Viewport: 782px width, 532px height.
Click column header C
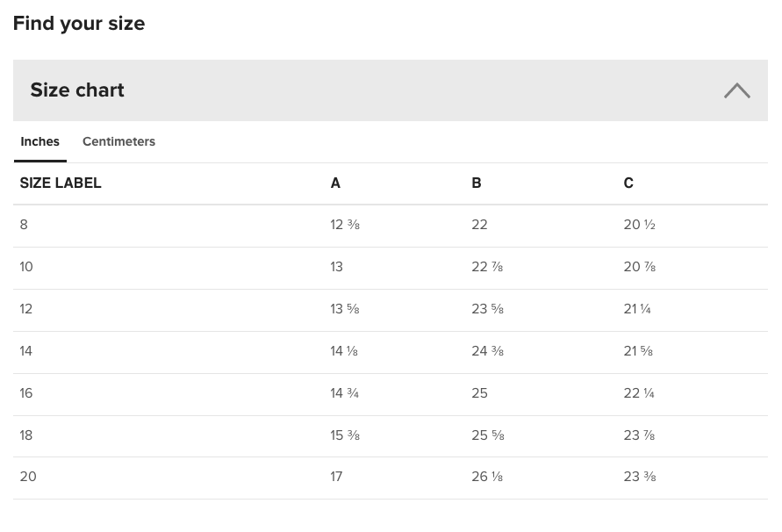(628, 183)
